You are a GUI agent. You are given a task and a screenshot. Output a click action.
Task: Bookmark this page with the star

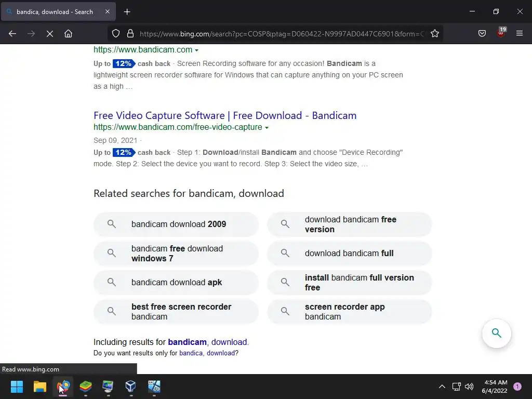[x=435, y=34]
